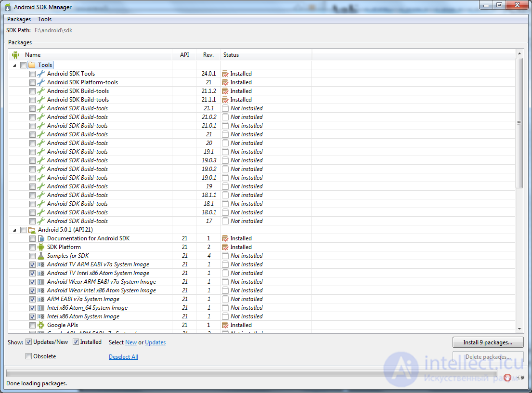Click the Updates selection link

pyautogui.click(x=156, y=342)
